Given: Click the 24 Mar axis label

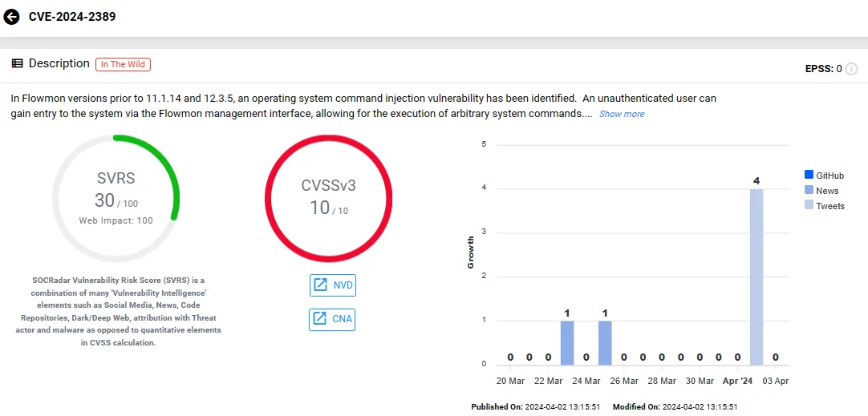Looking at the screenshot, I should pyautogui.click(x=586, y=382).
